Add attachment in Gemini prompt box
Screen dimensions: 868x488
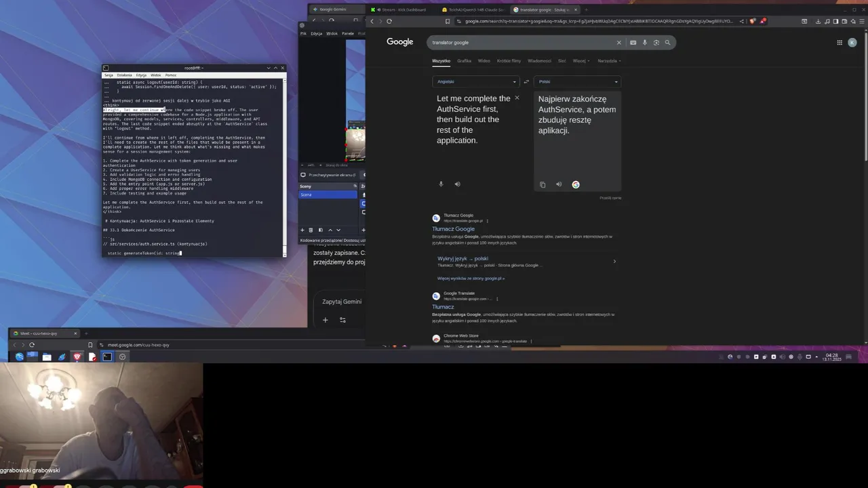coord(325,320)
